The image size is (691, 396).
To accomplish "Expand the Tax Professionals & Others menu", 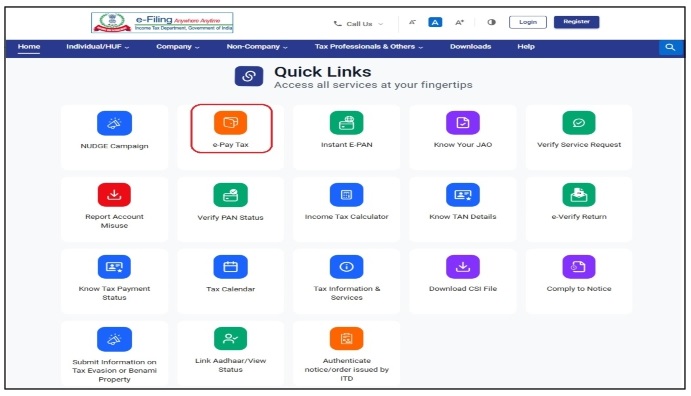I will 369,46.
